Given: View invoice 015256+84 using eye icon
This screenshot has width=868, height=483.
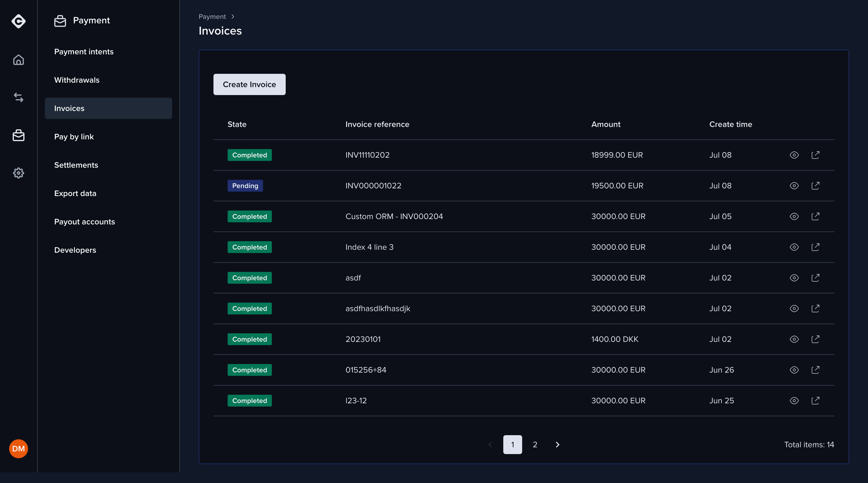Looking at the screenshot, I should pyautogui.click(x=794, y=370).
